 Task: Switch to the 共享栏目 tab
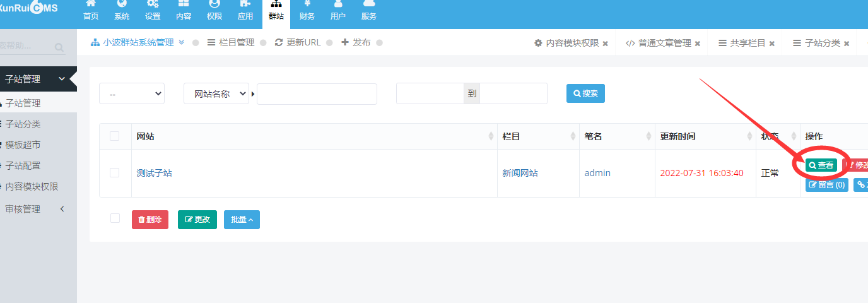(x=742, y=43)
